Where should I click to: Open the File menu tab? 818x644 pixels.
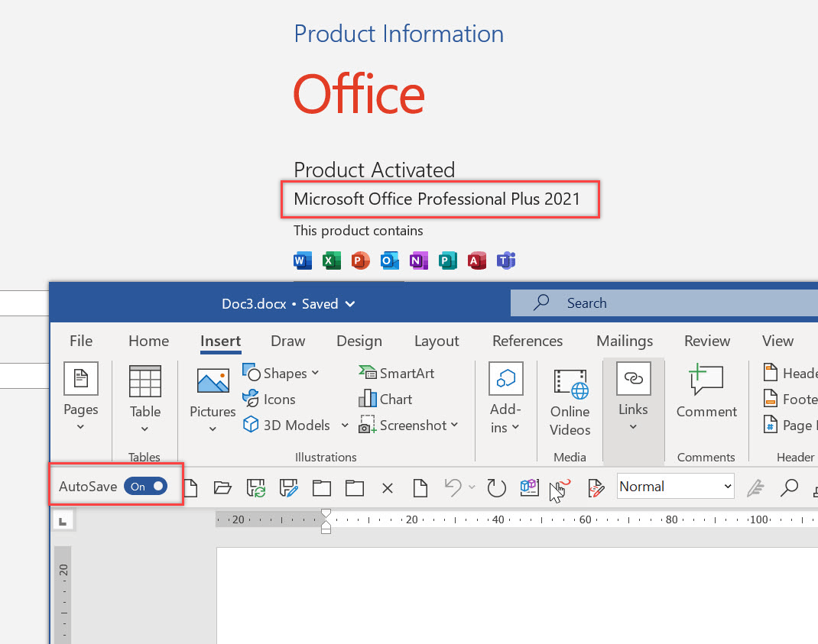coord(81,341)
